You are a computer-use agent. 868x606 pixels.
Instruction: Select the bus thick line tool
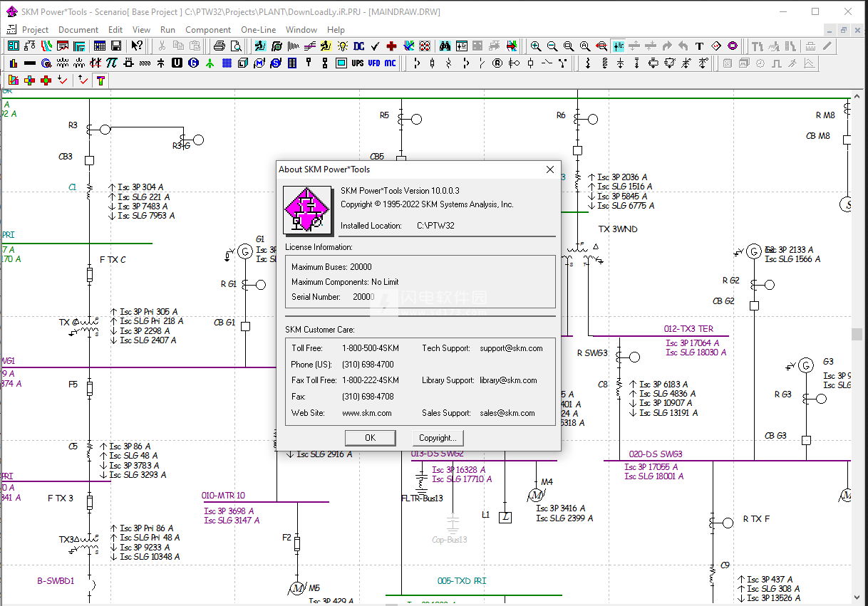click(x=29, y=63)
